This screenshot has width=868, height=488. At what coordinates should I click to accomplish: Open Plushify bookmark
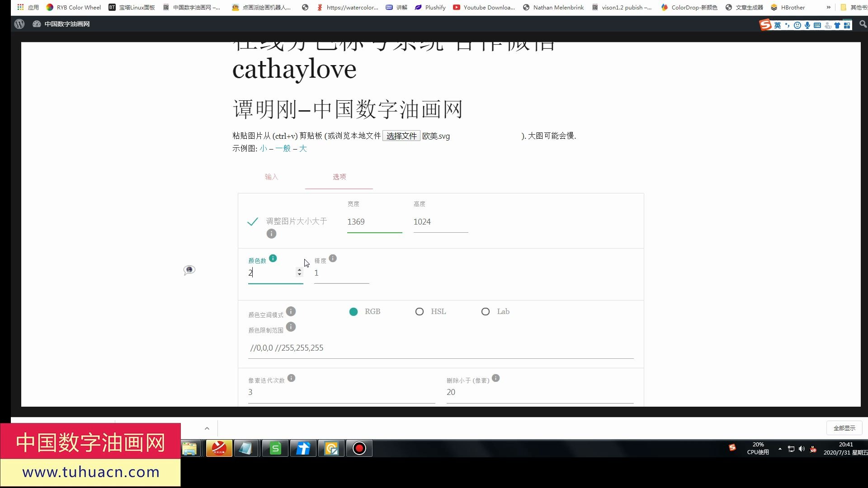coord(430,7)
